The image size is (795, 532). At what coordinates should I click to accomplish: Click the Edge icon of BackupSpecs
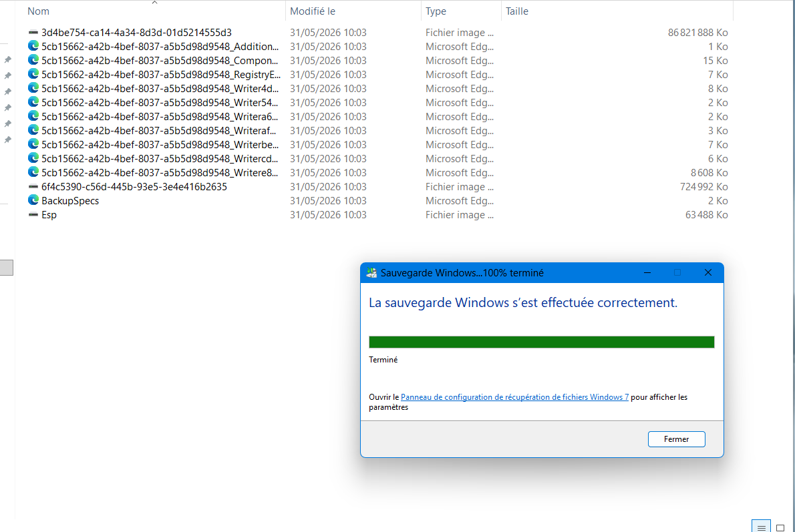click(33, 201)
